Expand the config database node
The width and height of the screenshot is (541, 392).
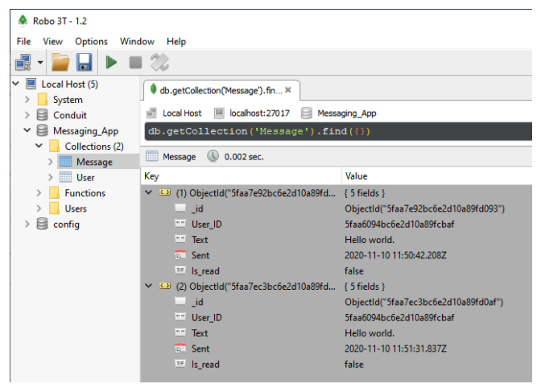pyautogui.click(x=27, y=225)
